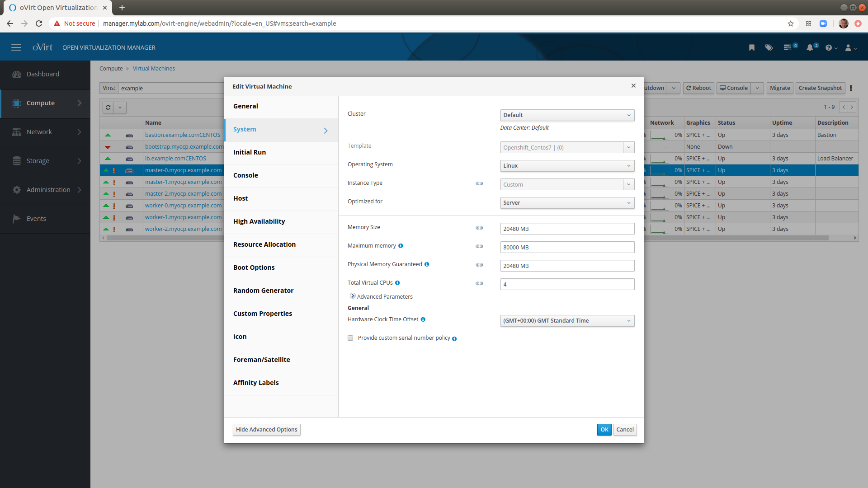Open the bookmarks icon in header
This screenshot has width=868, height=488.
[x=752, y=47]
